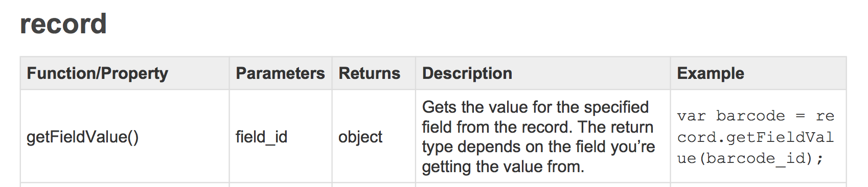Click the getFieldValue() function name

pos(82,137)
